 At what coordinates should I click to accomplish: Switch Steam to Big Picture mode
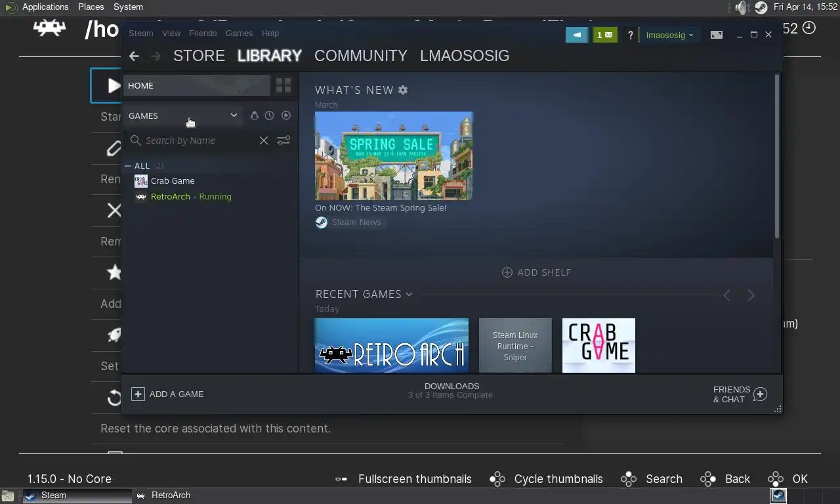717,35
